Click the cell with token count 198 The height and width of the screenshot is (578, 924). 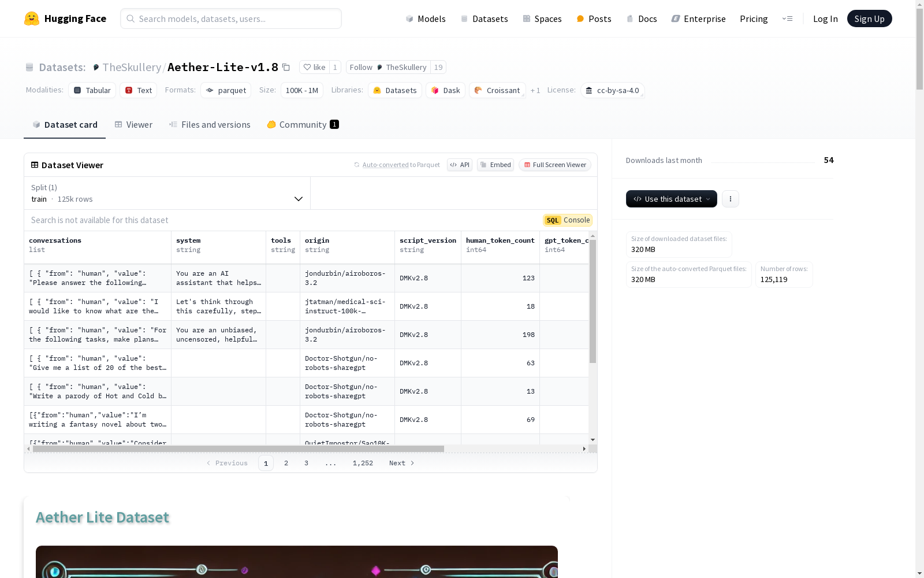(x=500, y=335)
